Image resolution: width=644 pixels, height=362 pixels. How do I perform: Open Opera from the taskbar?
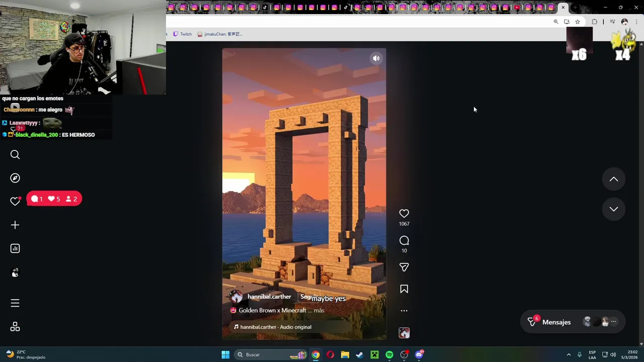pos(330,355)
